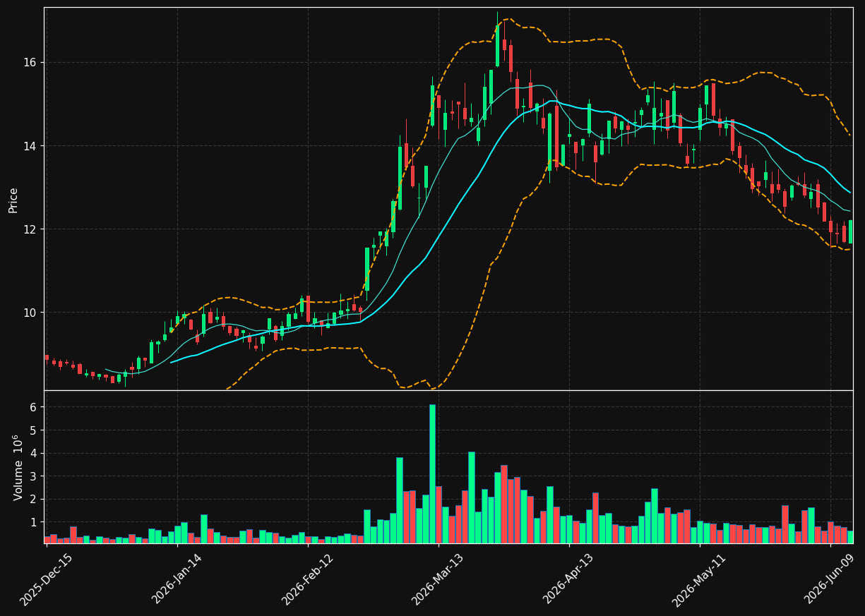Select the 6 tick on Volume axis

(34, 407)
